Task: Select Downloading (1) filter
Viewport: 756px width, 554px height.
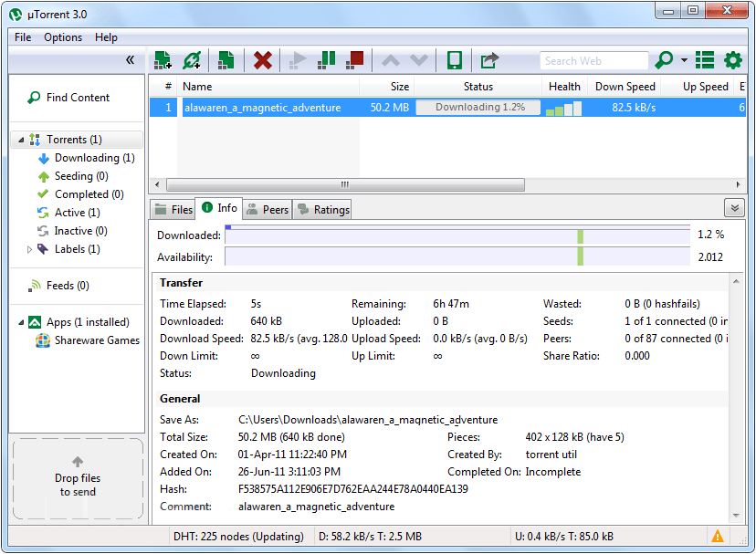Action: pyautogui.click(x=95, y=158)
